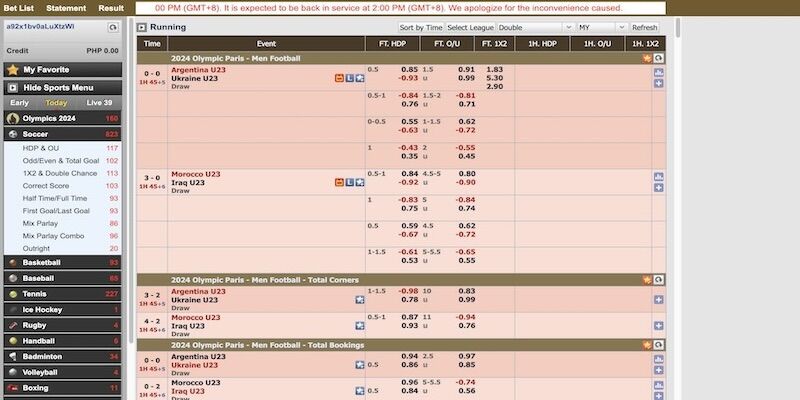
Task: Favorite the Men Football league header star
Action: [x=647, y=59]
